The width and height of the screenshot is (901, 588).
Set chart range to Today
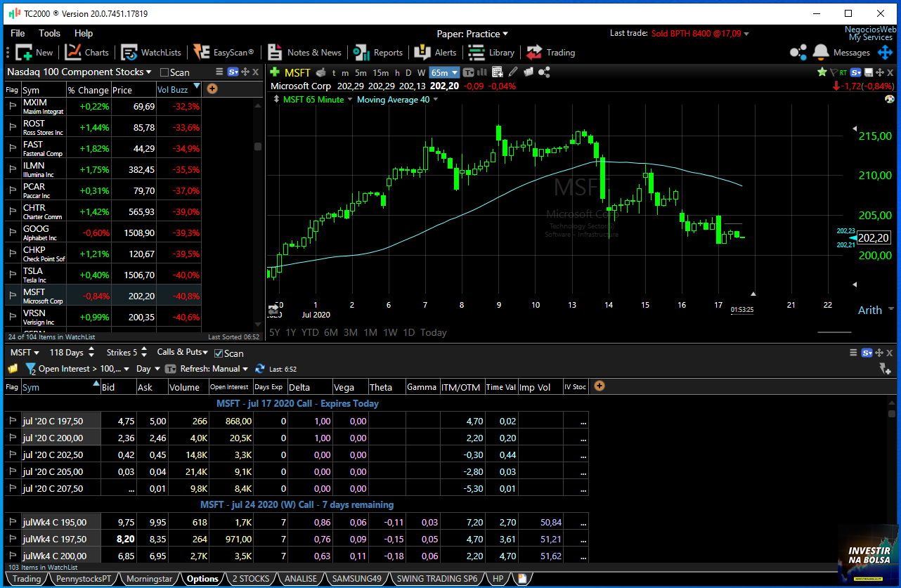click(434, 332)
